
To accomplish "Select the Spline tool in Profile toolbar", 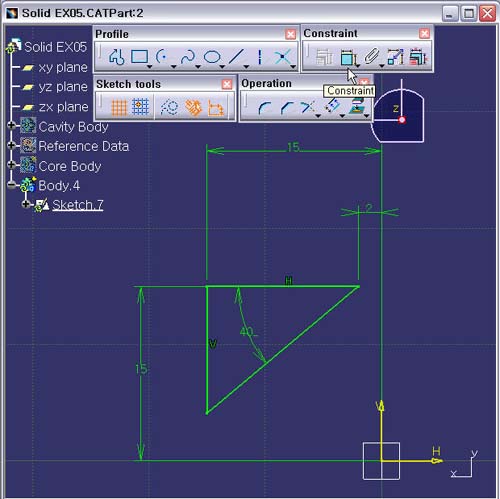I will (x=187, y=56).
